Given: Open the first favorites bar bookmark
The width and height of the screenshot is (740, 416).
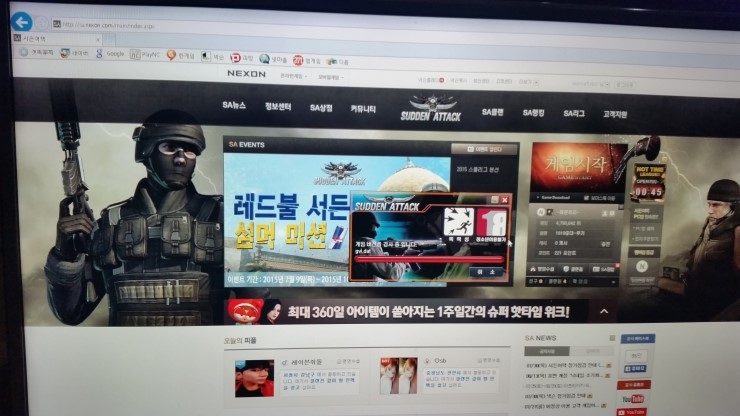Looking at the screenshot, I should click(x=36, y=52).
